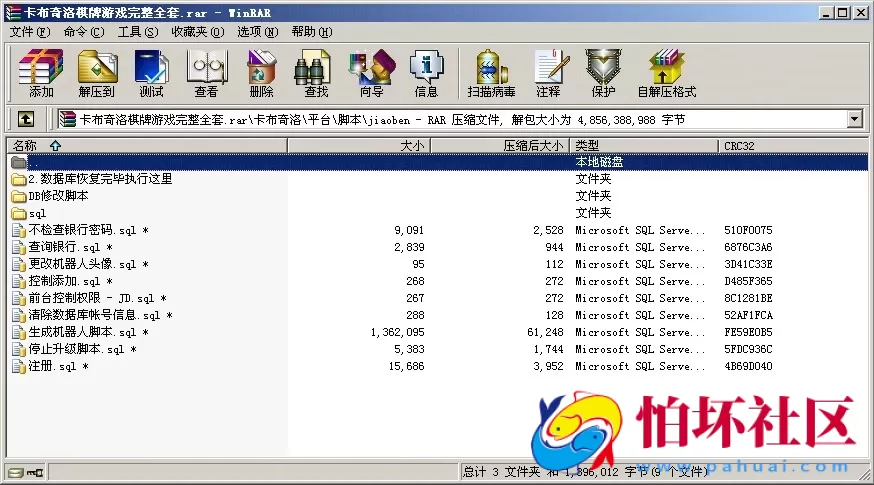
Task: Open the 文件(F) menu
Action: pos(30,32)
